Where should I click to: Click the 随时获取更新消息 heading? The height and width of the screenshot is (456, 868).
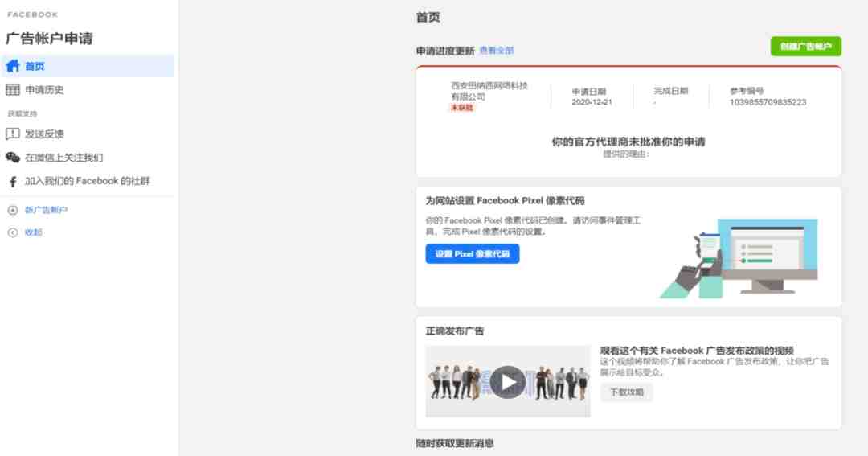pos(455,443)
